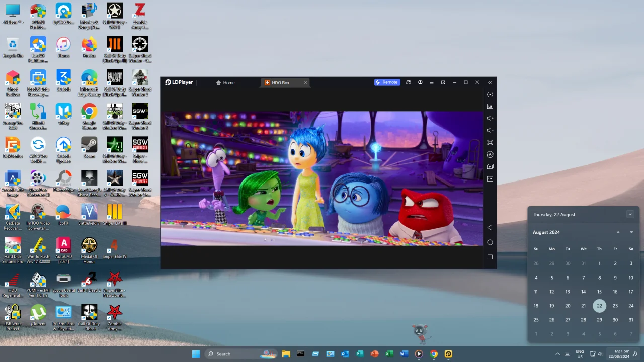Select the Firefox desktop shortcut
644x362 pixels.
(x=89, y=48)
